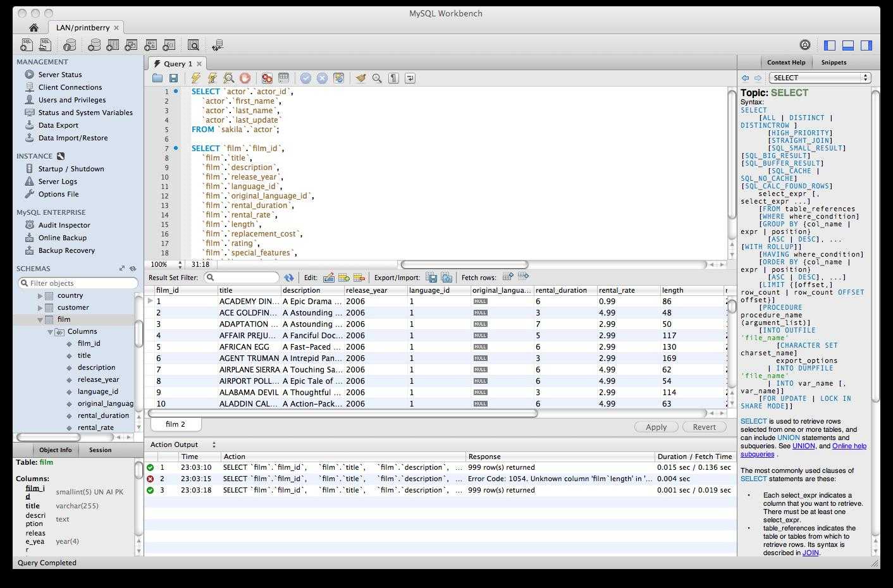The width and height of the screenshot is (893, 588).
Task: Export recordset to file icon
Action: point(431,278)
